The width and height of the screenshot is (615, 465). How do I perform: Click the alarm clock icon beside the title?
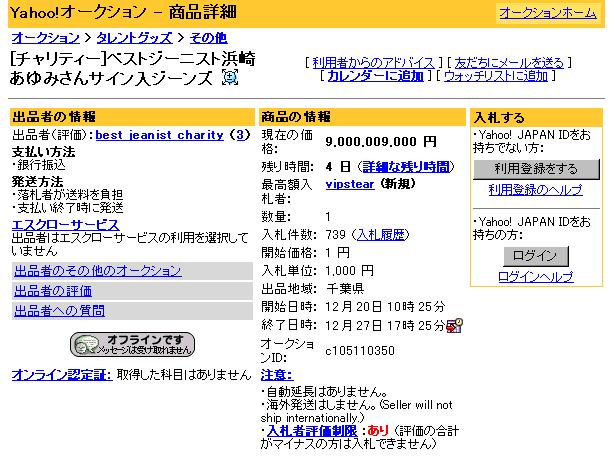click(230, 77)
